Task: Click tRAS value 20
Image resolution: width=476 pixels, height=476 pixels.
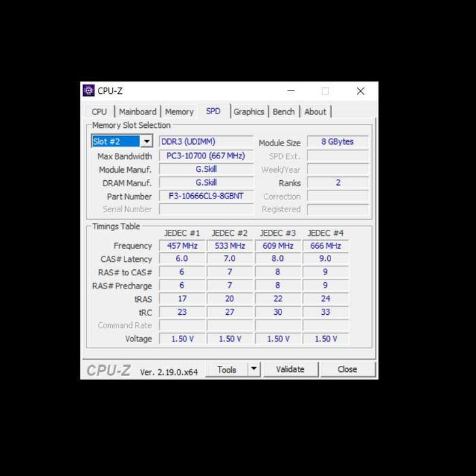Action: (x=230, y=299)
